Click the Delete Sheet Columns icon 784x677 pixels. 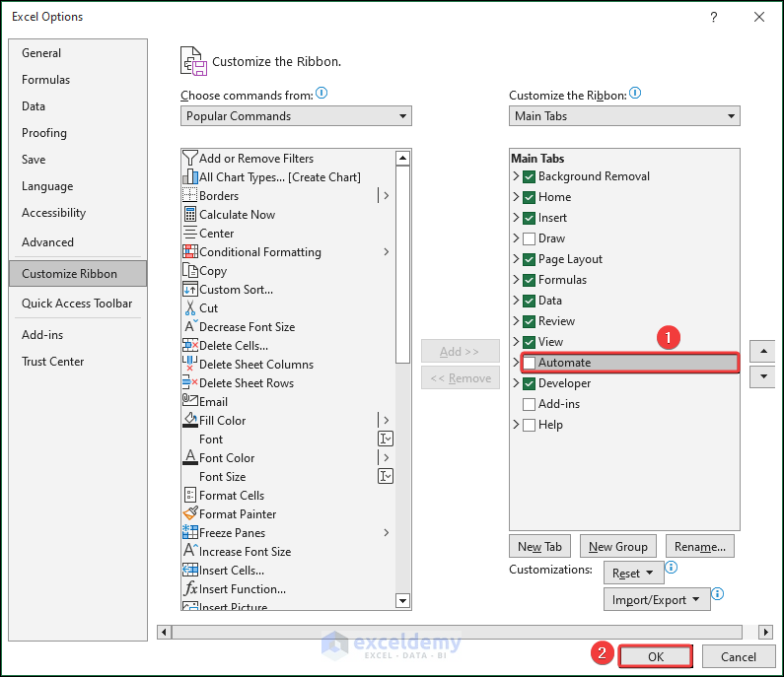point(190,364)
